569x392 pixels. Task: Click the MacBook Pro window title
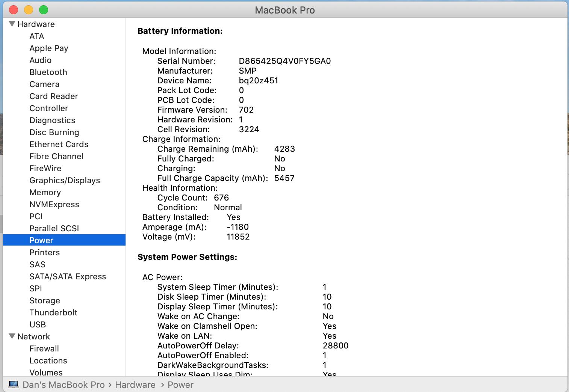point(284,10)
